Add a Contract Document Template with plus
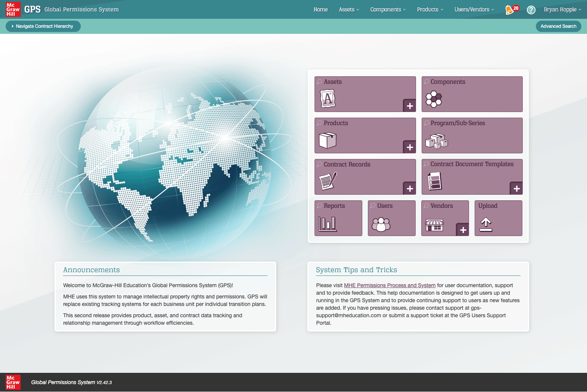This screenshot has width=587, height=392. coord(516,189)
